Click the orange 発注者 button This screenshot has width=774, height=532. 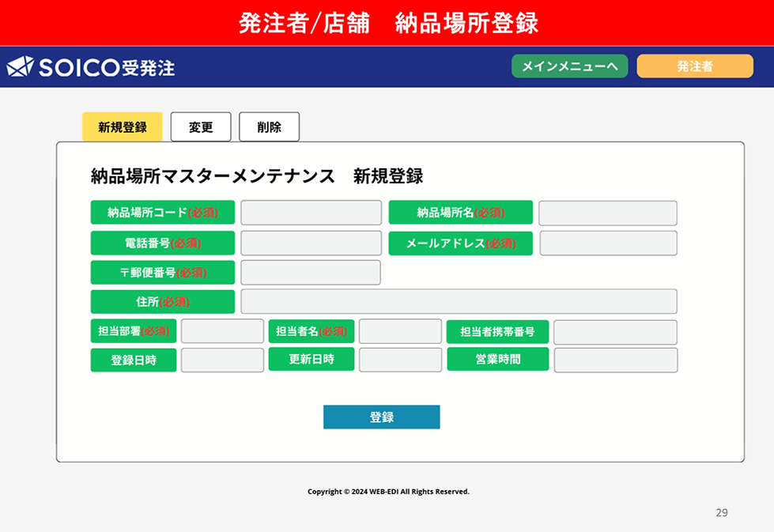click(695, 66)
